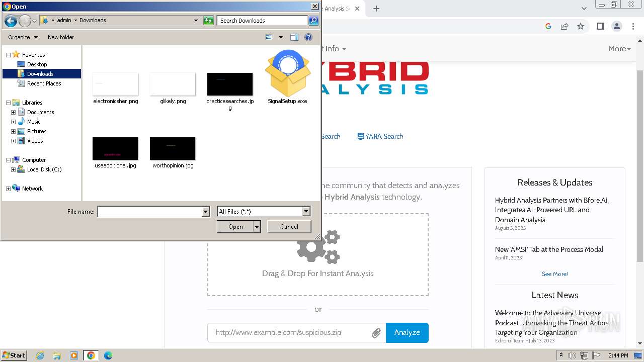
Task: Open the More menu on Hybrid Analysis
Action: [619, 49]
